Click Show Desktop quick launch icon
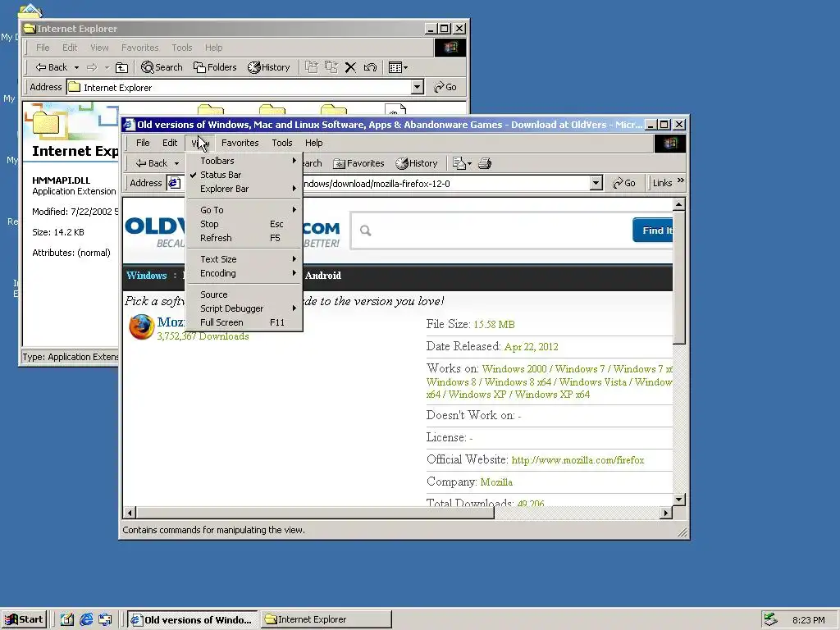Image resolution: width=840 pixels, height=630 pixels. 67,620
